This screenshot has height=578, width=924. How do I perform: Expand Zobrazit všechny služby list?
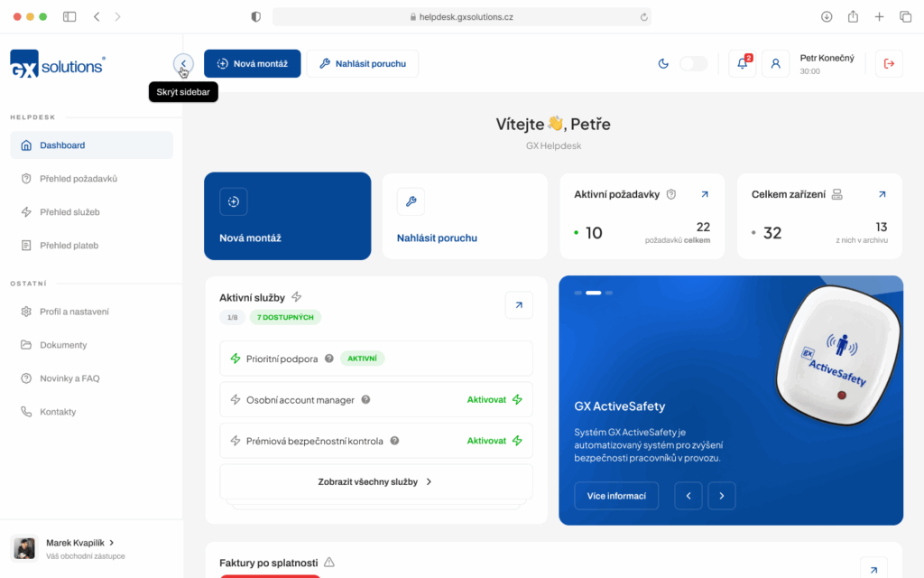375,482
